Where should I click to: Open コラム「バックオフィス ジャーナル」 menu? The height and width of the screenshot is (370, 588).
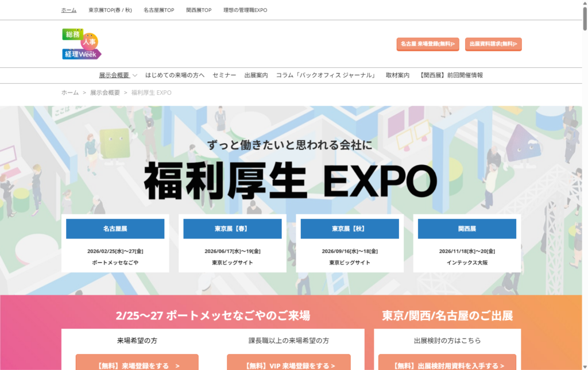click(x=326, y=75)
